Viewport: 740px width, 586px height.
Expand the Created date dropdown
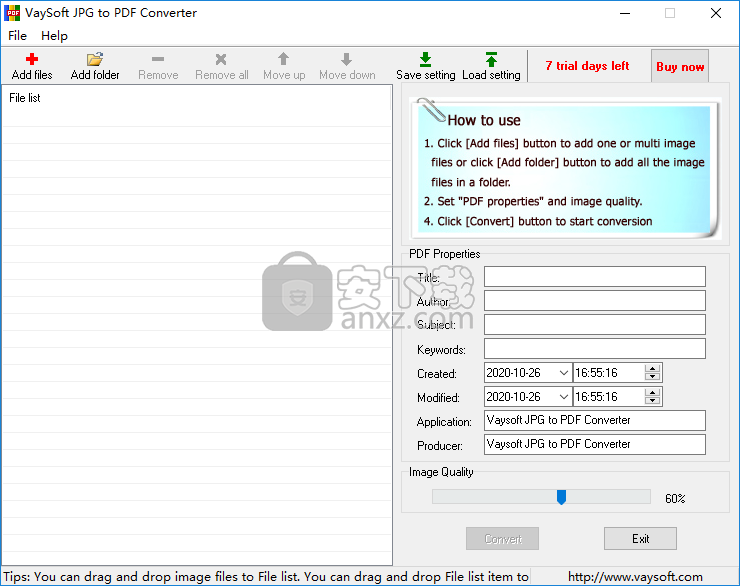coord(563,373)
